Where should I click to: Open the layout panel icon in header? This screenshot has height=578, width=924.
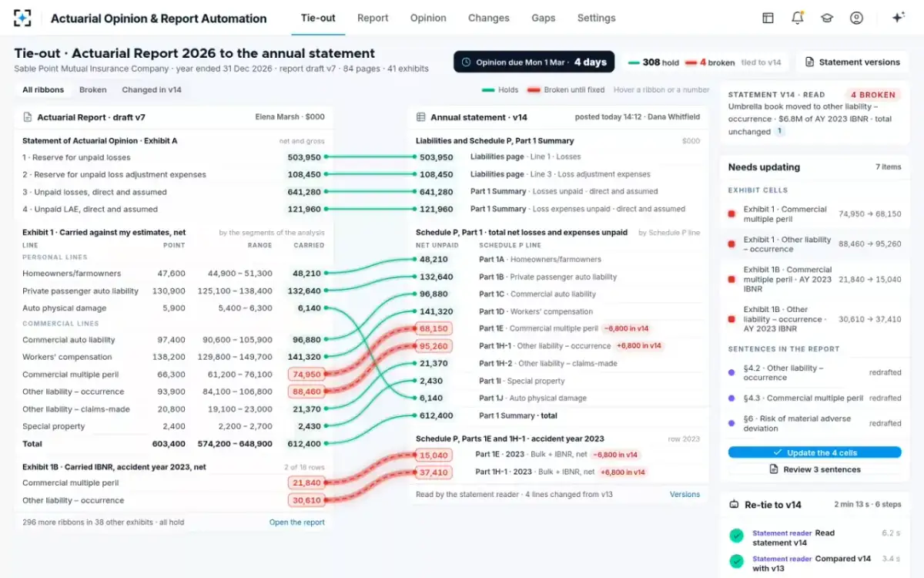(768, 18)
